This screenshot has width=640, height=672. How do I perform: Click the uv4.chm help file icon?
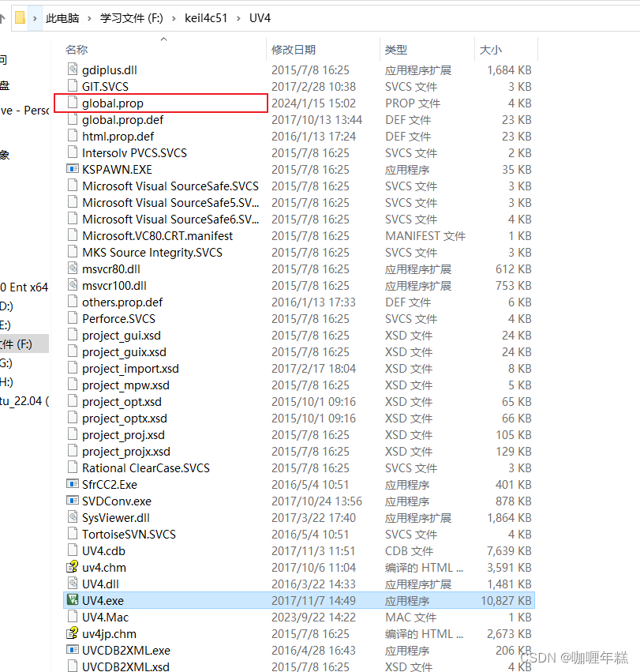[73, 567]
